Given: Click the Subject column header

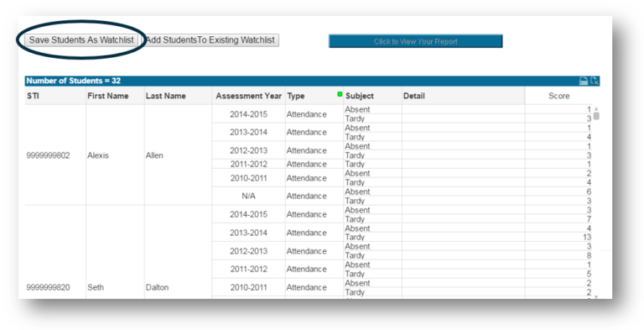Looking at the screenshot, I should pyautogui.click(x=372, y=96).
